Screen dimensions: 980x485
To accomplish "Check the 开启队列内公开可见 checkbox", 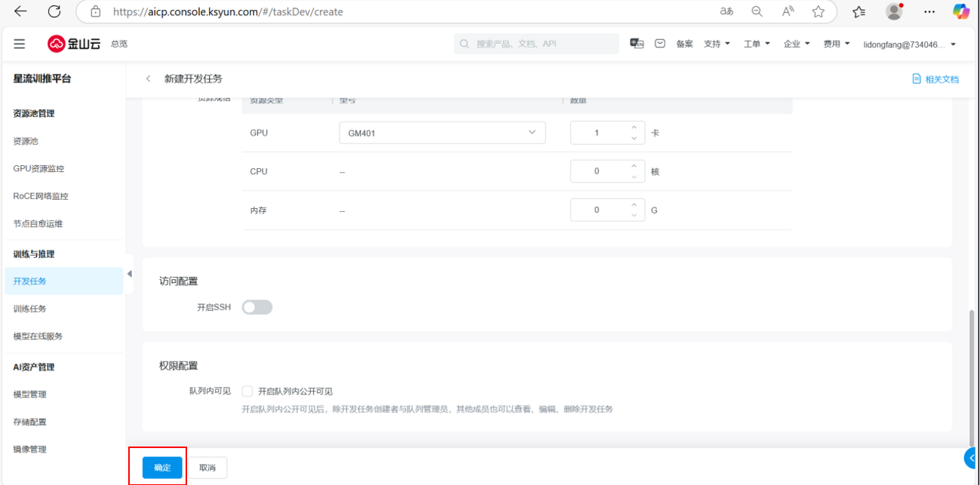I will [247, 391].
